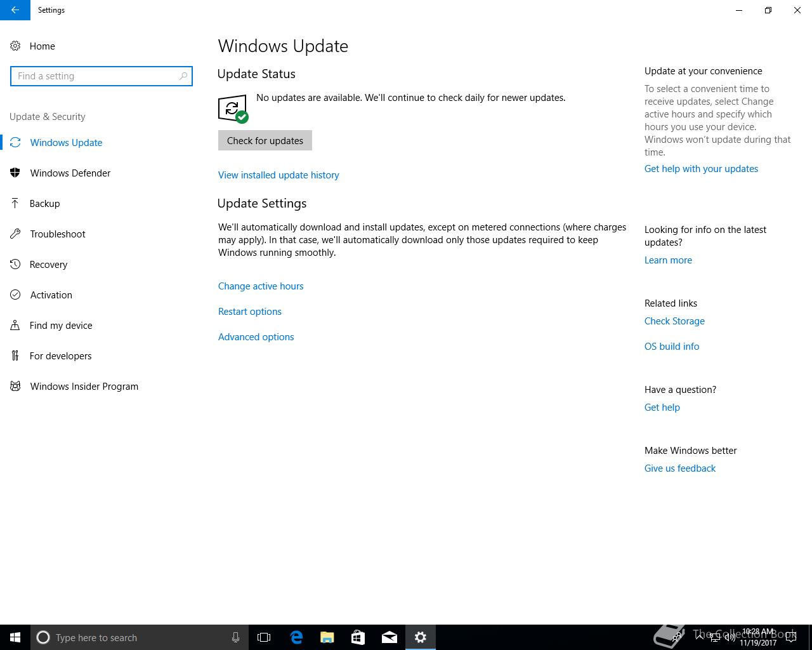Screen dimensions: 812x650
Task: Open Find my device settings
Action: 61,325
